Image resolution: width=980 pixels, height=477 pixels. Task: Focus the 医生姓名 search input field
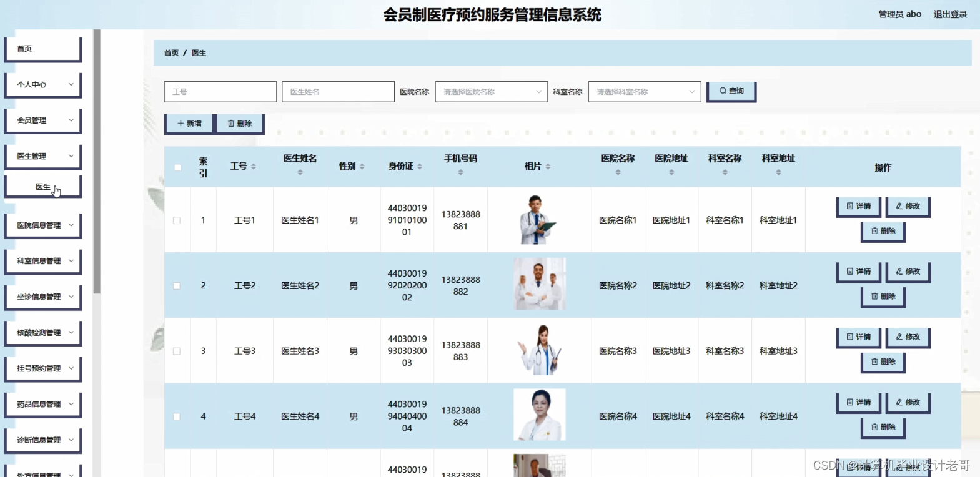coord(339,92)
